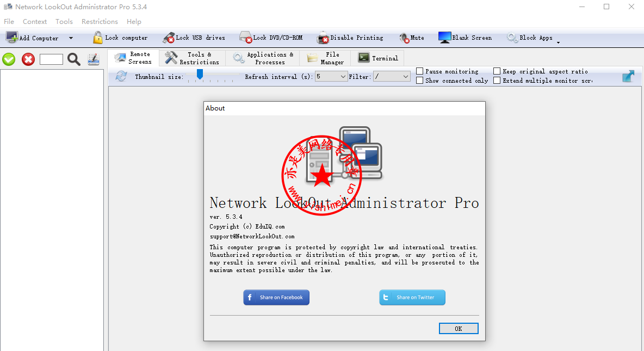Open the Tools menu
This screenshot has height=351, width=644.
click(x=64, y=21)
